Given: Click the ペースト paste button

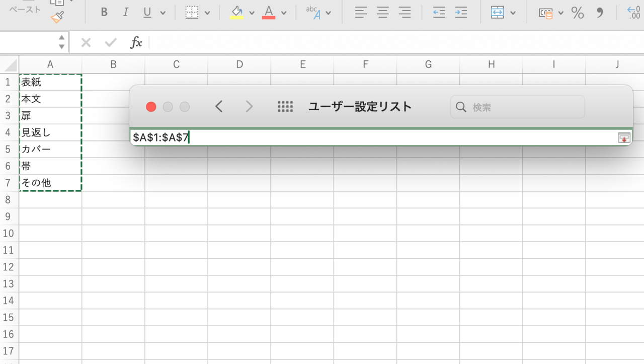Looking at the screenshot, I should [25, 10].
